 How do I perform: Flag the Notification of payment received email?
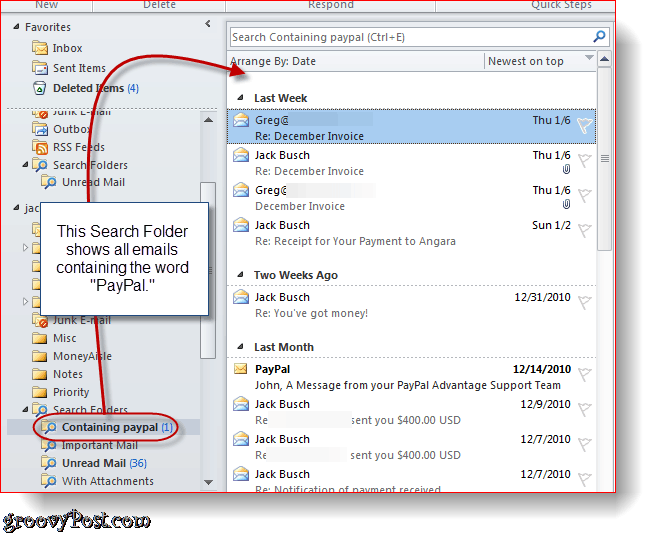point(585,479)
